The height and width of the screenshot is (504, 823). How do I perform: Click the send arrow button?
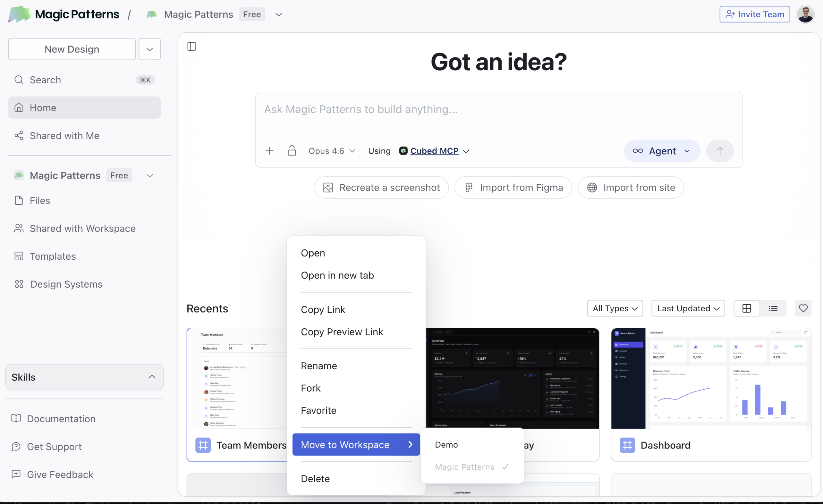tap(720, 151)
